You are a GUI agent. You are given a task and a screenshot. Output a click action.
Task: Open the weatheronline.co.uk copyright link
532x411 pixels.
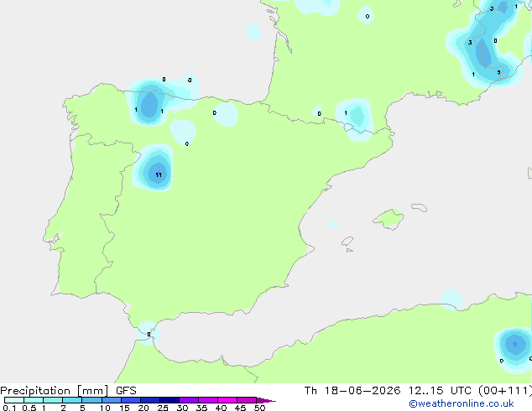(x=461, y=403)
